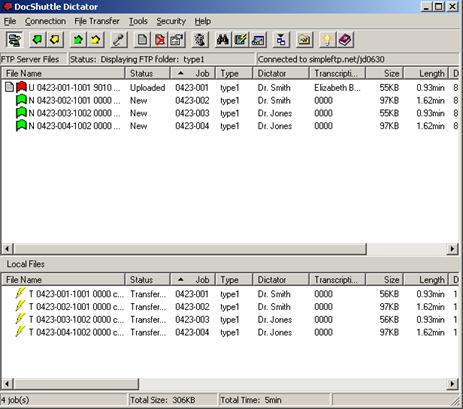
Task: Click right arrow of FTP files horizontal scrollbar
Action: click(452, 249)
